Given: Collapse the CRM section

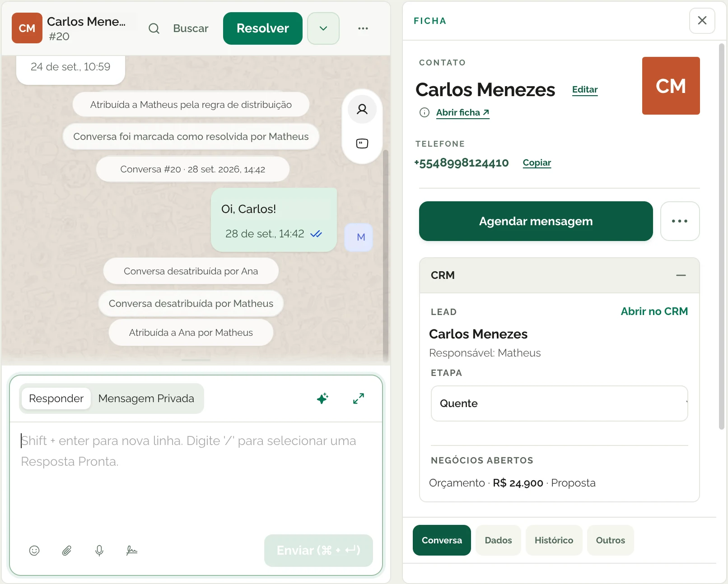Looking at the screenshot, I should pyautogui.click(x=681, y=275).
